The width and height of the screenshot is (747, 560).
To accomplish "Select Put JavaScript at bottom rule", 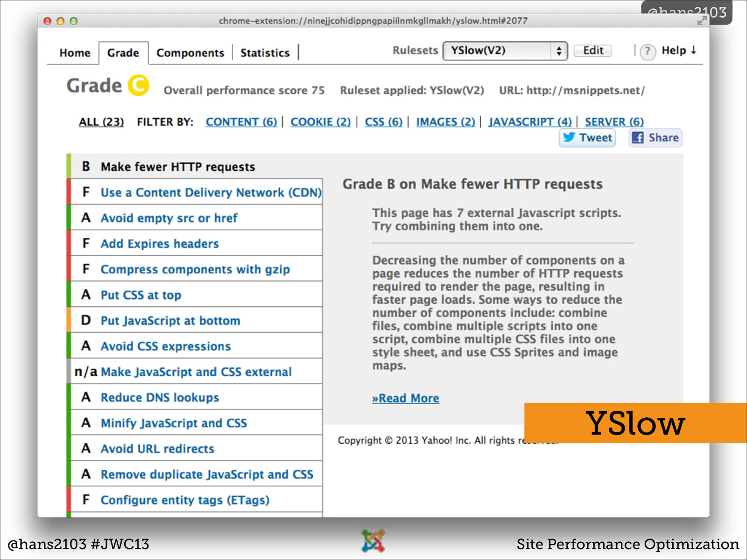I will tap(195, 320).
